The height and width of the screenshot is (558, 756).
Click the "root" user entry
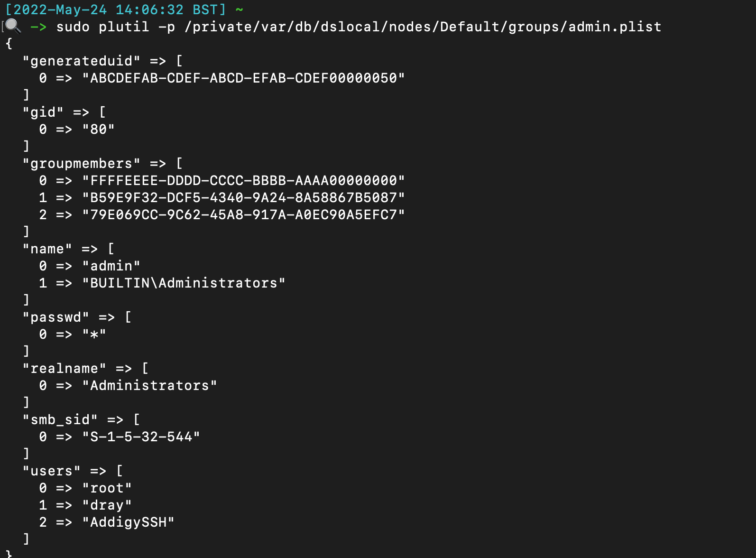coord(107,488)
